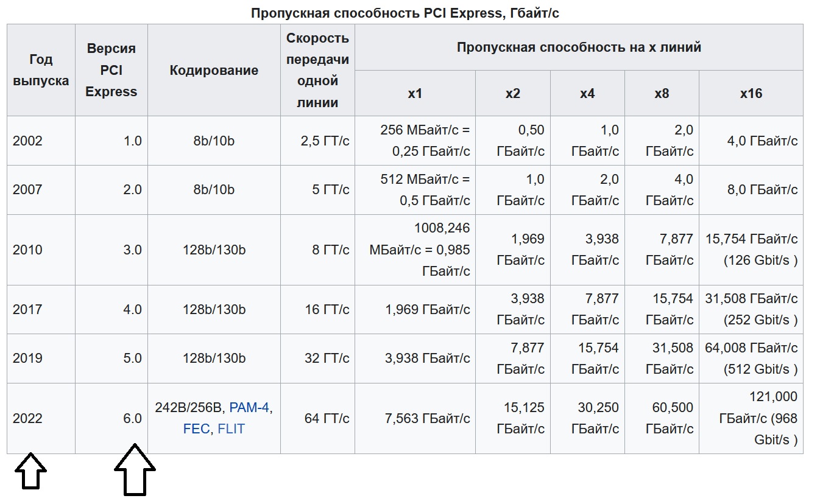This screenshot has height=504, width=820.
Task: Select the version 6.0 cell
Action: pos(132,419)
